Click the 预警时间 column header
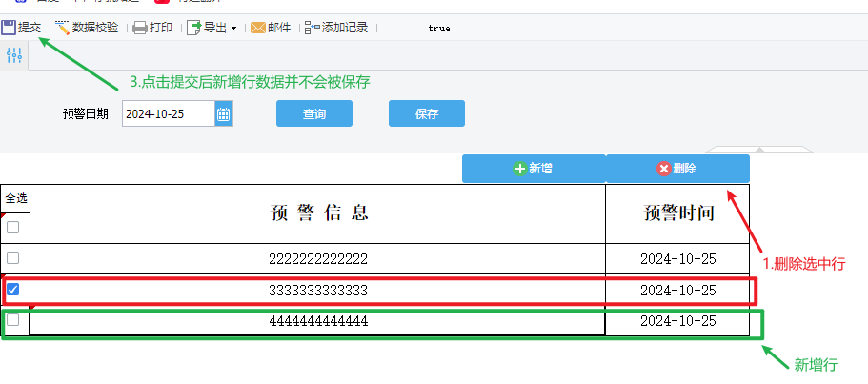Viewport: 868px width, 384px height. pyautogui.click(x=678, y=213)
